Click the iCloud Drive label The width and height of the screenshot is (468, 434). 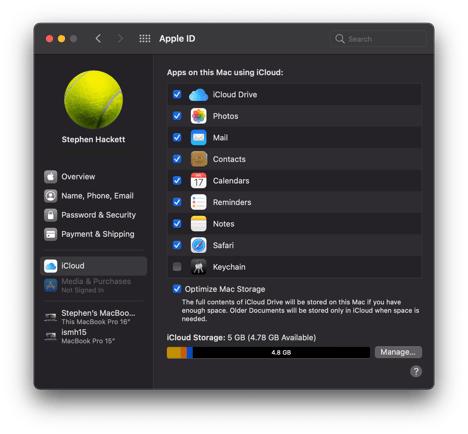click(235, 95)
